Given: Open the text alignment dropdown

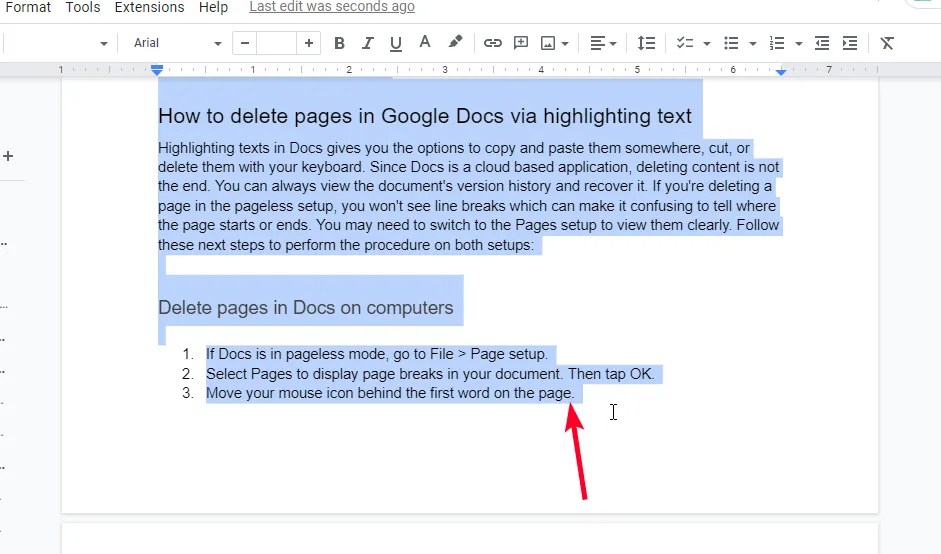Looking at the screenshot, I should [x=603, y=43].
